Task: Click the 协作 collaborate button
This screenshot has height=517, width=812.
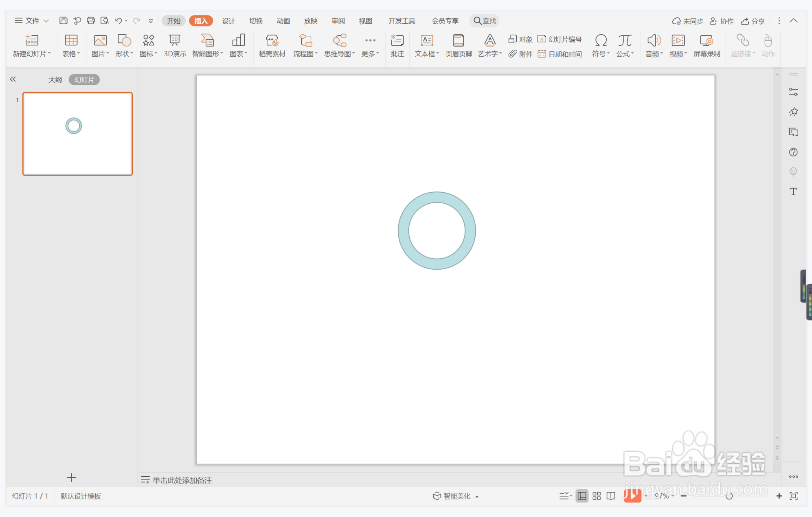Action: point(722,21)
